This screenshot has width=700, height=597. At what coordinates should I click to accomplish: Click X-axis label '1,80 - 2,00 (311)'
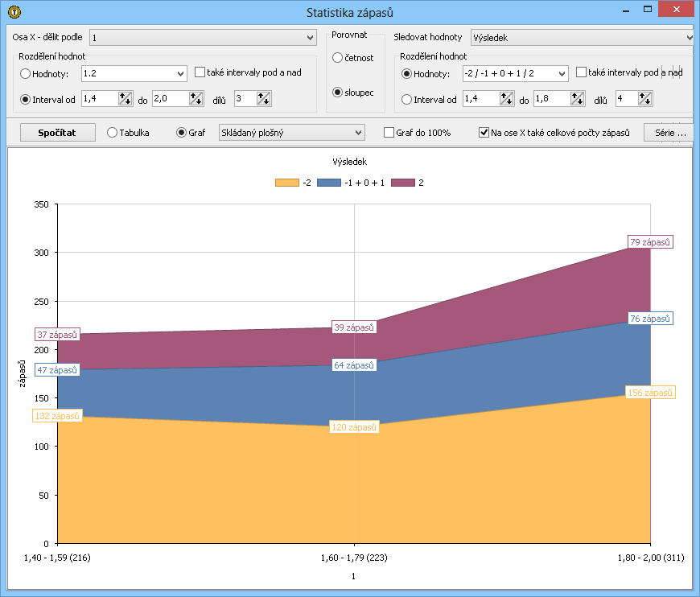click(x=651, y=558)
